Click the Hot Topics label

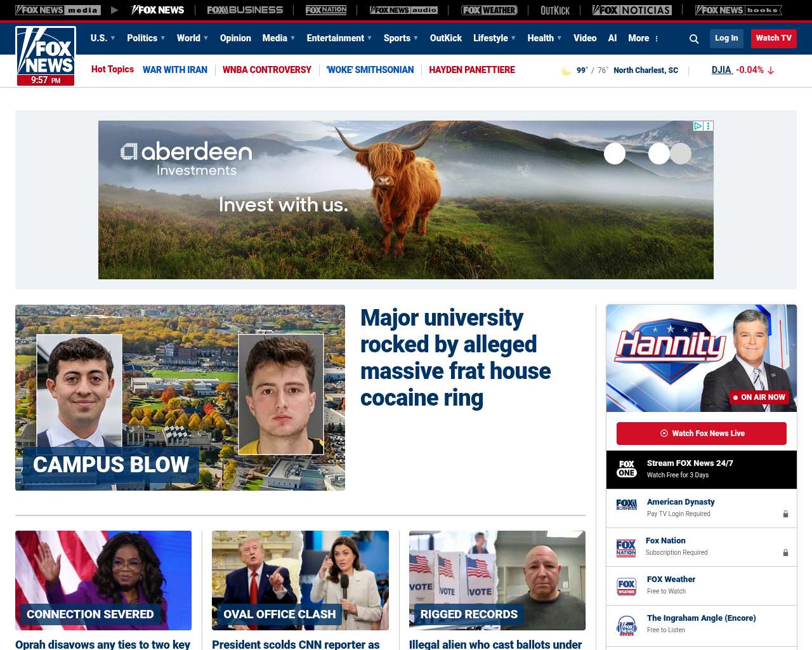tap(112, 70)
